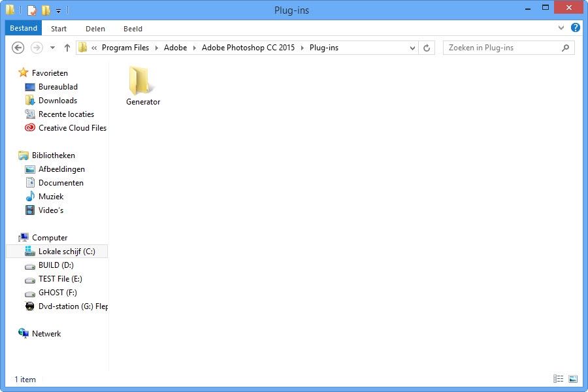Click New Folder icon in title bar
Viewport: 588px width, 392px height.
[x=46, y=10]
